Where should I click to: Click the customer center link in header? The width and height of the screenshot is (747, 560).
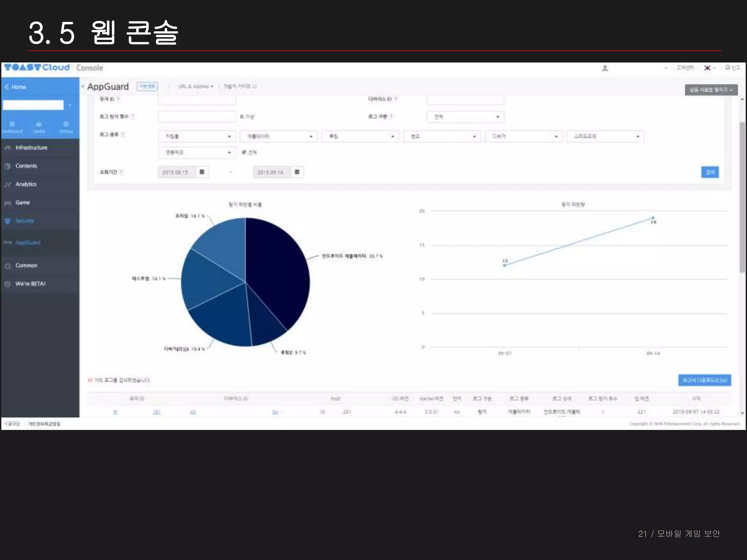point(685,67)
